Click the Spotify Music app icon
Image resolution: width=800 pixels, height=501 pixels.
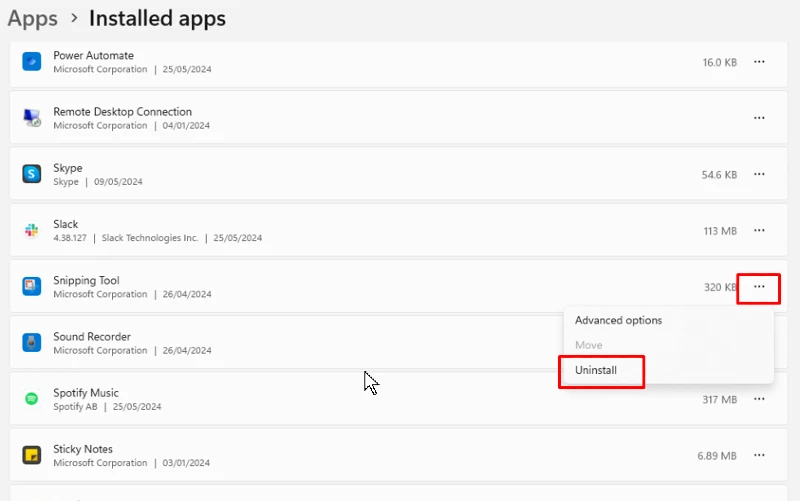click(x=32, y=398)
